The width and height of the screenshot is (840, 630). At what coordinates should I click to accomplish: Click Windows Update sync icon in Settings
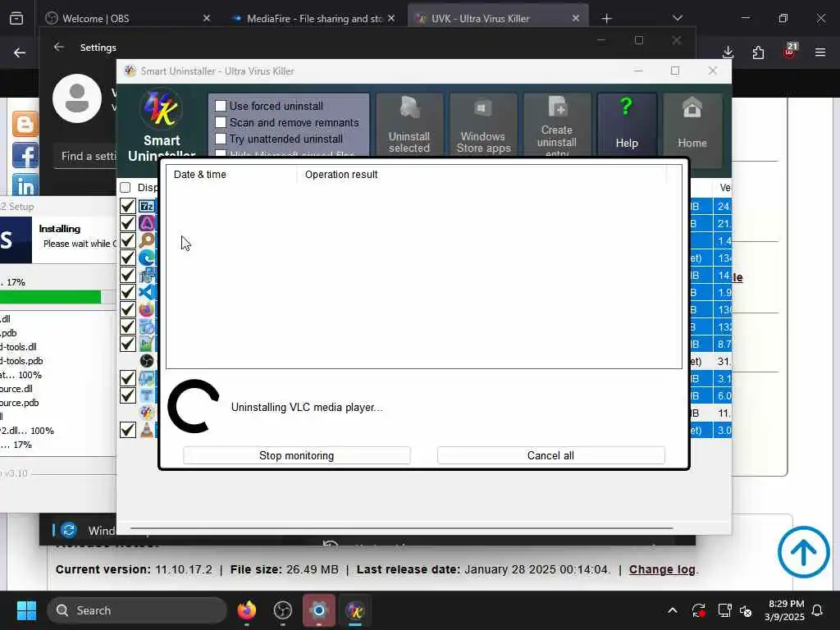coord(69,531)
